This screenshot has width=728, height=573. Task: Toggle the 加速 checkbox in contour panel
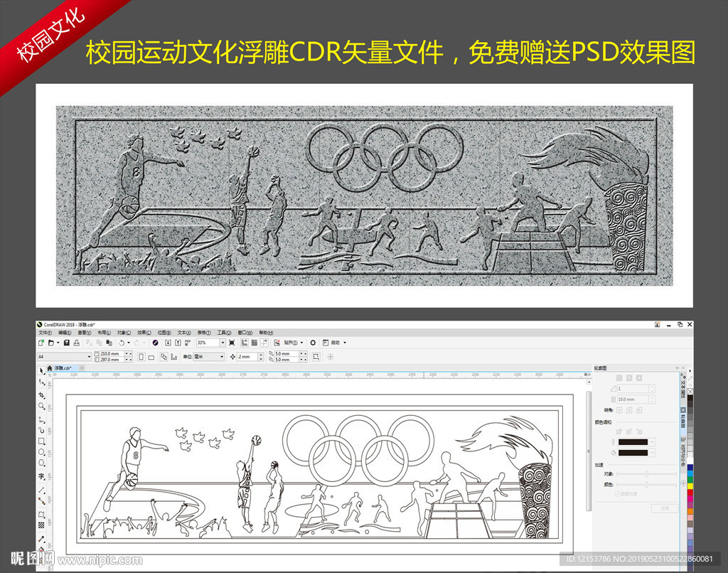click(618, 493)
